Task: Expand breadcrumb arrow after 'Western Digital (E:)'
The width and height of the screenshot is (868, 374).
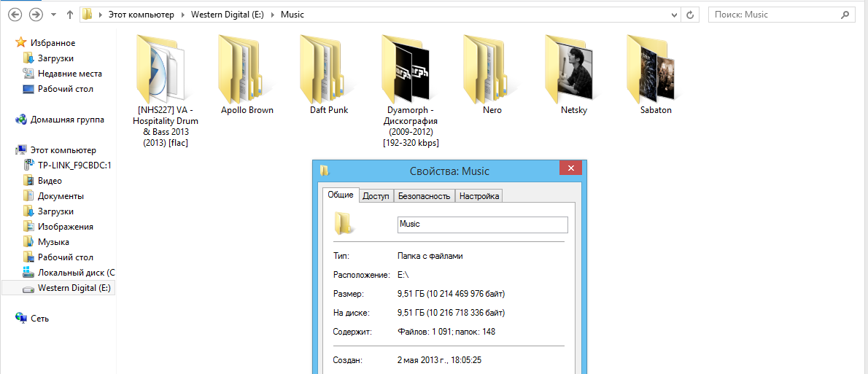Action: coord(274,15)
